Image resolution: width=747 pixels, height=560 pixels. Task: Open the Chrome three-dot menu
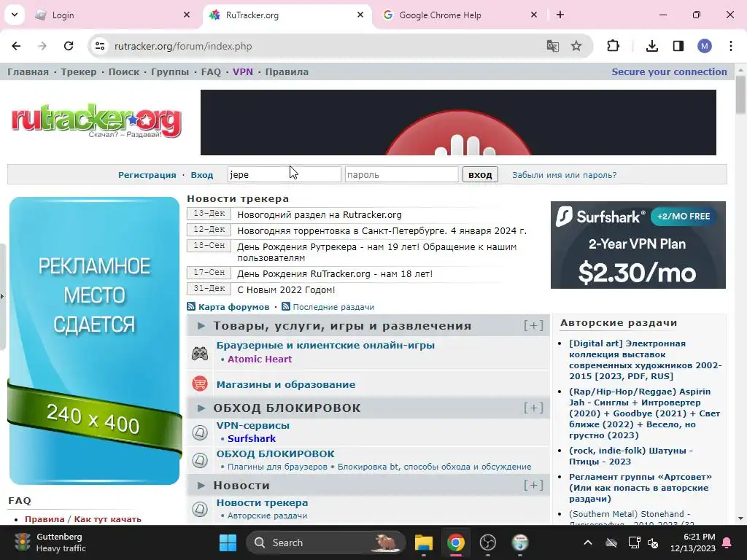[731, 46]
